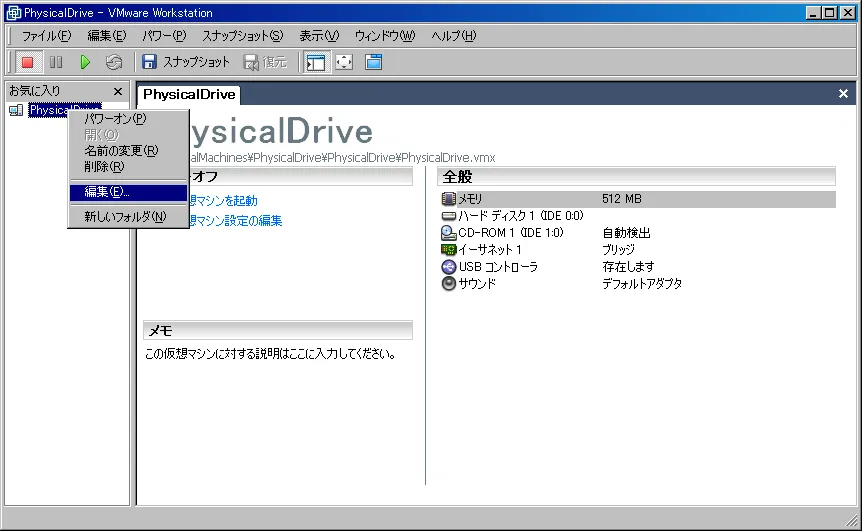Click the Suspend pause icon in toolbar

click(56, 62)
